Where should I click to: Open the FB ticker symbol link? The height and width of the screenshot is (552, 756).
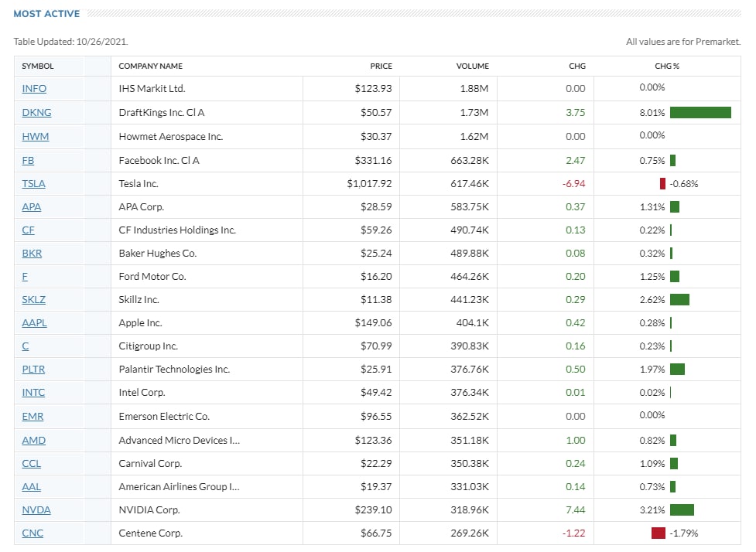28,161
